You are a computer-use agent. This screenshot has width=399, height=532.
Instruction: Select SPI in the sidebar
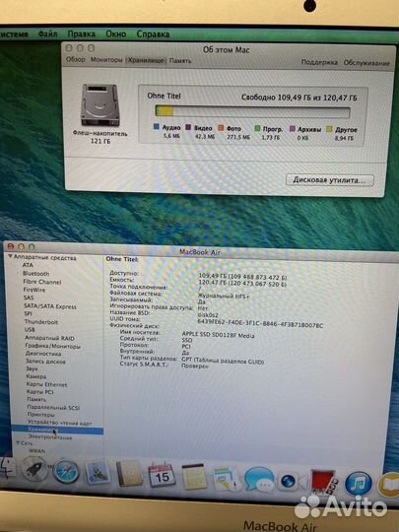28,314
